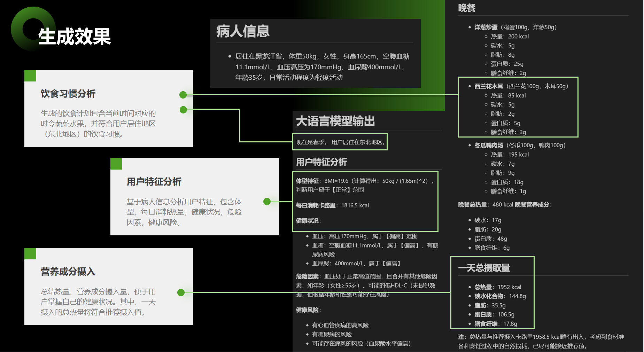
Task: Click the dark-panel "用户特征分析" subheading
Action: (321, 162)
